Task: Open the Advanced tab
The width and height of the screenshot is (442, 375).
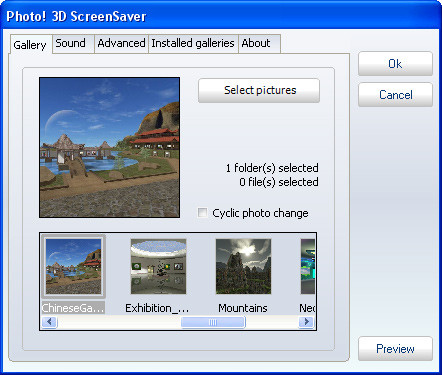Action: [x=121, y=43]
